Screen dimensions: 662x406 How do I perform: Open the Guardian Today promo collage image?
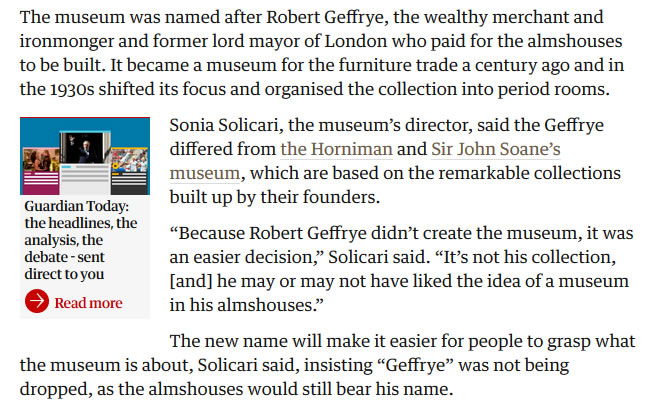[85, 156]
